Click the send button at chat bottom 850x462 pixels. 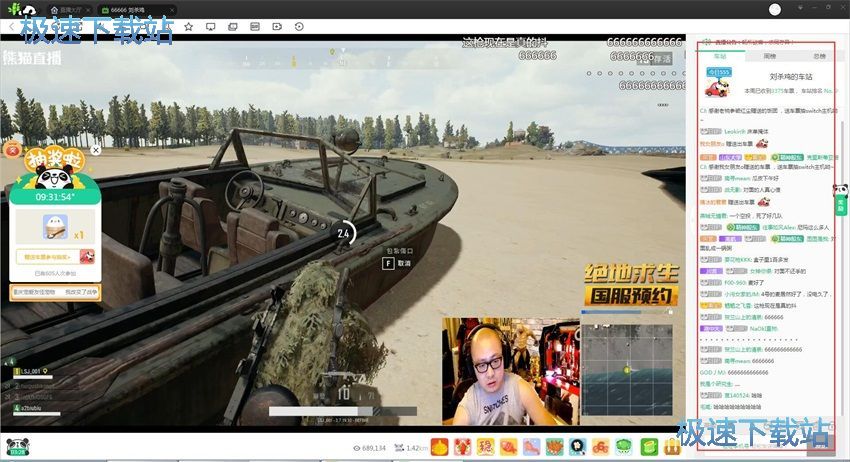point(819,446)
